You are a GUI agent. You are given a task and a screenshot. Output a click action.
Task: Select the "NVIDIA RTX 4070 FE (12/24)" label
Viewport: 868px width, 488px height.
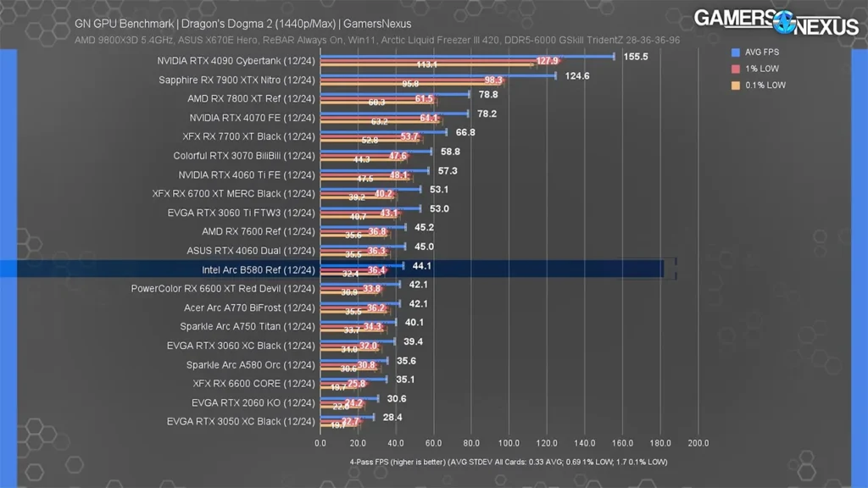point(253,118)
